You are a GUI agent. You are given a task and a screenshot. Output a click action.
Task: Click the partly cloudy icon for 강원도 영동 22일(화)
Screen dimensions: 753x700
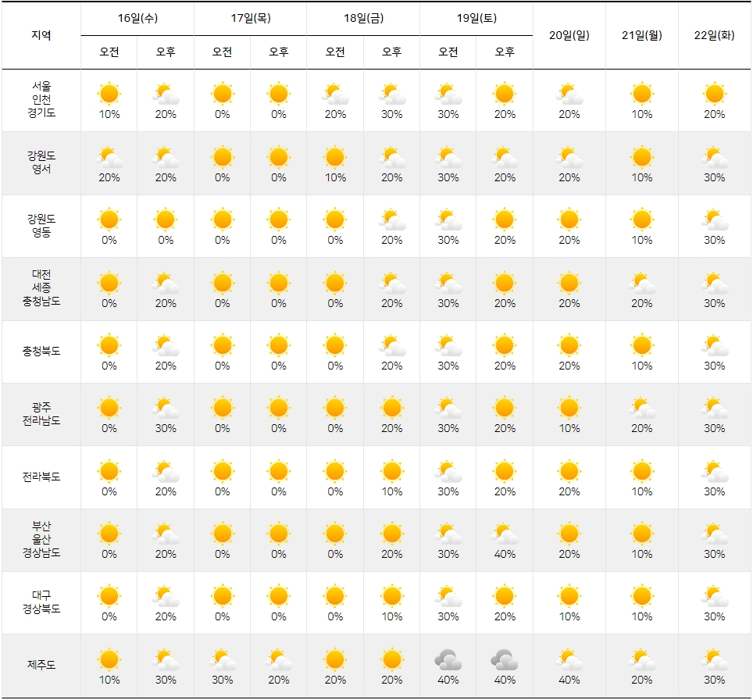pyautogui.click(x=714, y=220)
